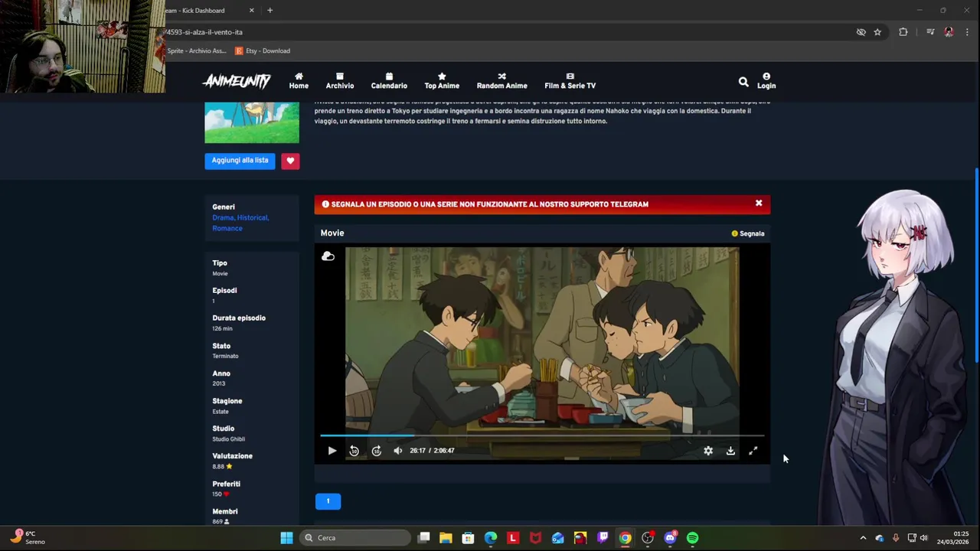Open Task View on taskbar

(423, 538)
